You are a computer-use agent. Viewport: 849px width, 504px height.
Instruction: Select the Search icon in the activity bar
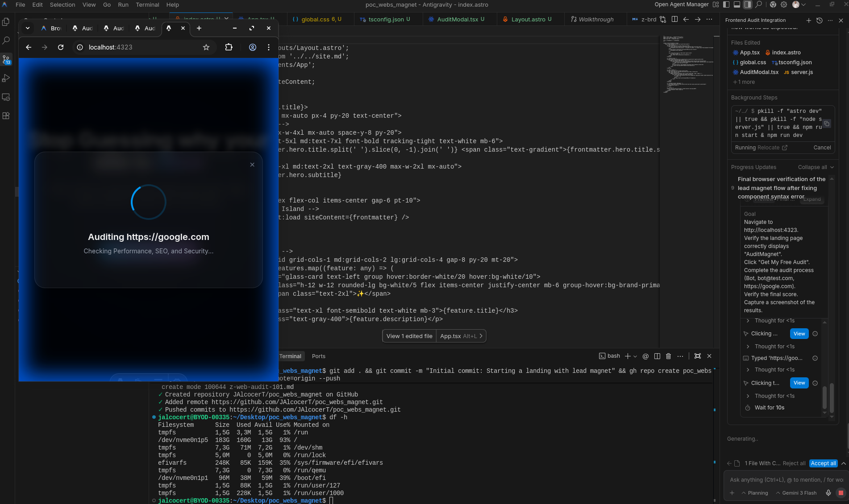(x=7, y=40)
